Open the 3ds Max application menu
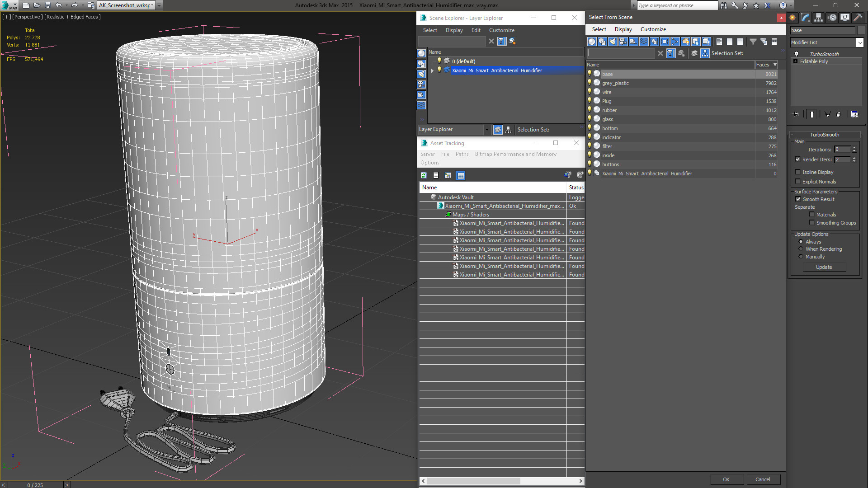The image size is (868, 488). coord(9,5)
